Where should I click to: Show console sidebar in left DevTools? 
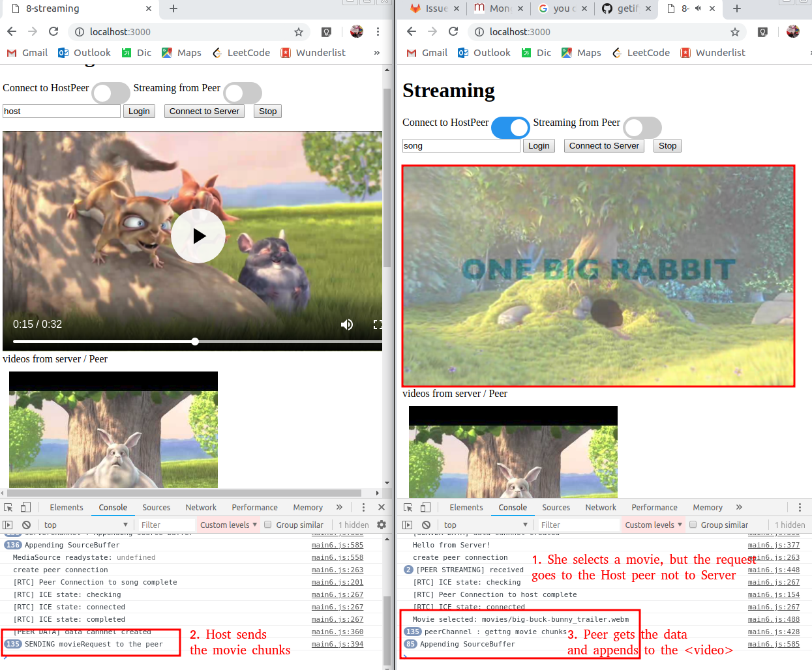pos(8,525)
